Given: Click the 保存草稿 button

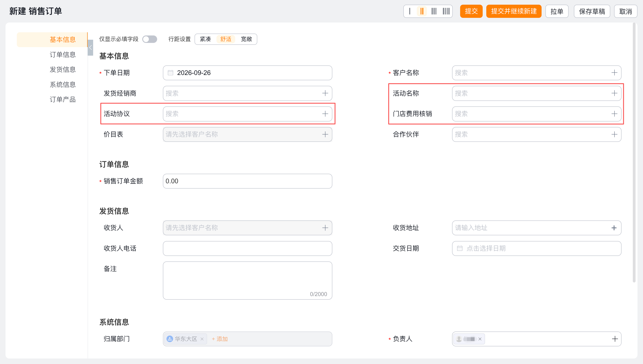Looking at the screenshot, I should tap(592, 11).
